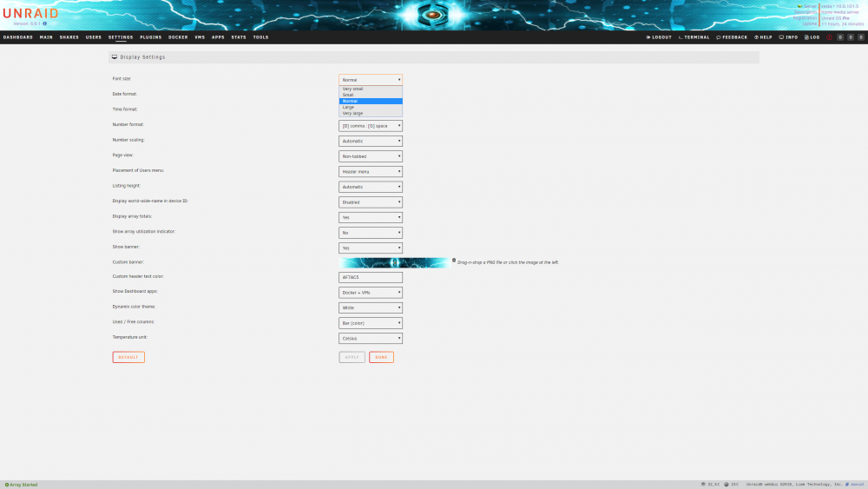Go to the Apps tab
Viewport: 868px width, 489px height.
tap(218, 37)
